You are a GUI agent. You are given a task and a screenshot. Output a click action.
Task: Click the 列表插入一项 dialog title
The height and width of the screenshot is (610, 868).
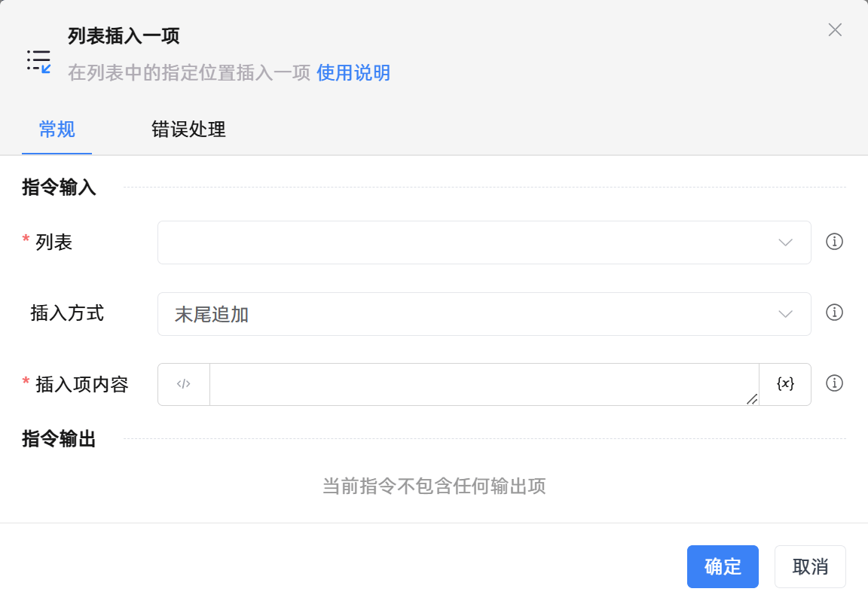tap(124, 35)
